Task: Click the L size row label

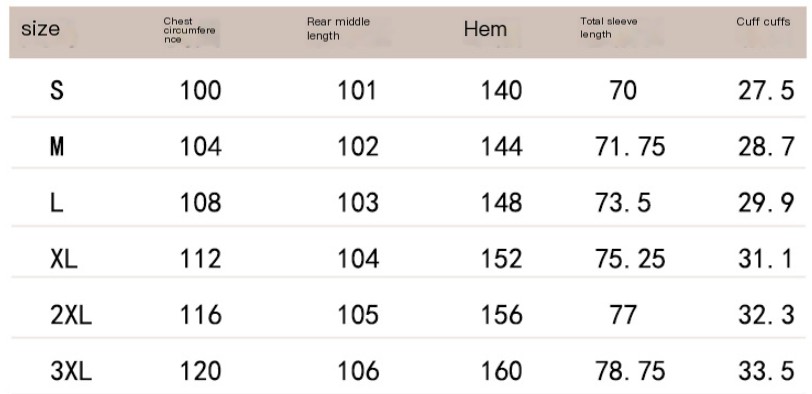Action: click(x=56, y=202)
